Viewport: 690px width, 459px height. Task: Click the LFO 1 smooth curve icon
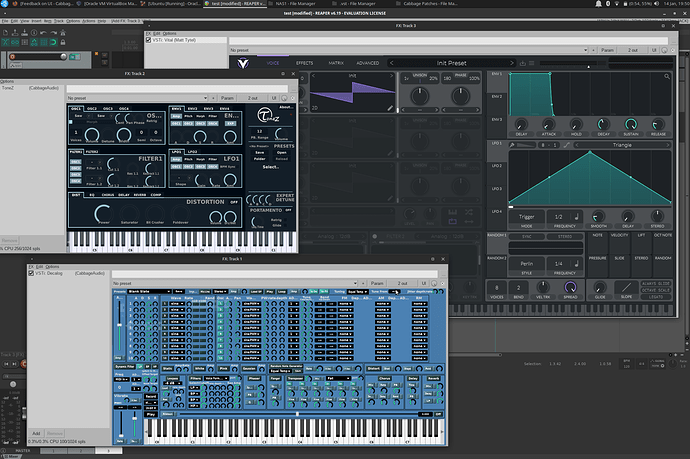pyautogui.click(x=566, y=145)
